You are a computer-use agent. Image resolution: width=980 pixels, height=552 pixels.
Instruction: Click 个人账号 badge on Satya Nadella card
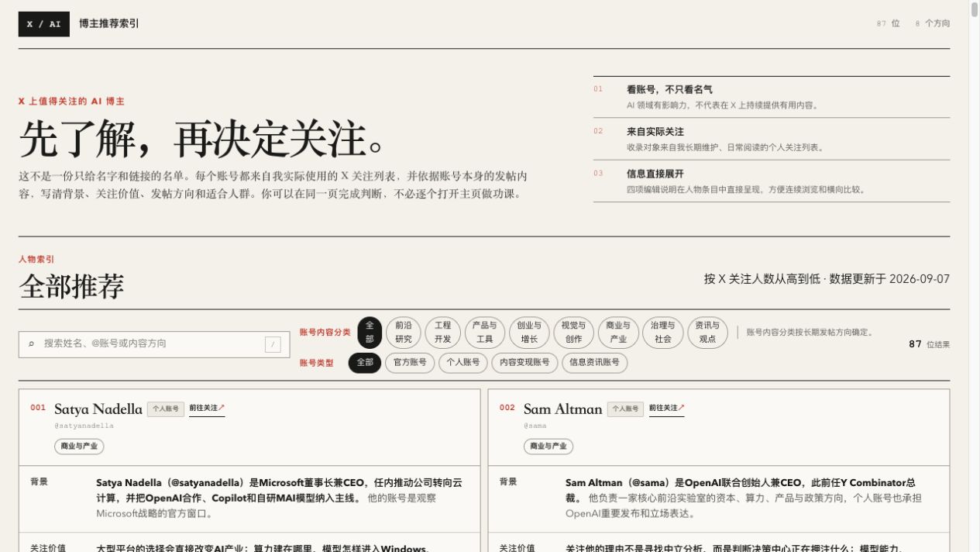[166, 409]
